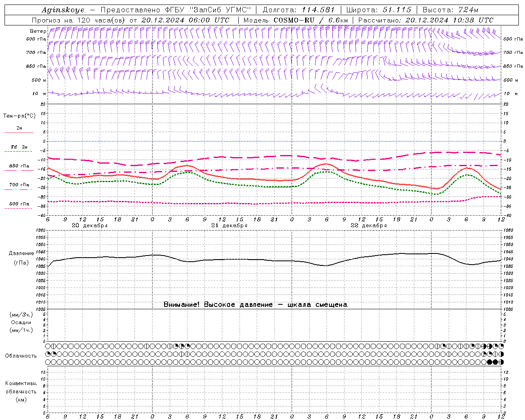Viewport: 525px width, 420px height.
Task: Click the 850 гПа temperature legend entry
Action: [x=19, y=166]
